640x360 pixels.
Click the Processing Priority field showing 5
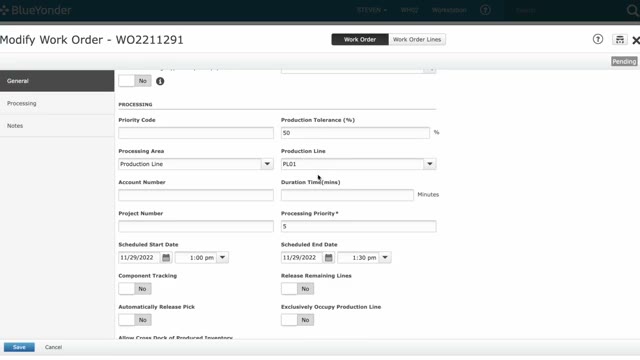(x=358, y=227)
